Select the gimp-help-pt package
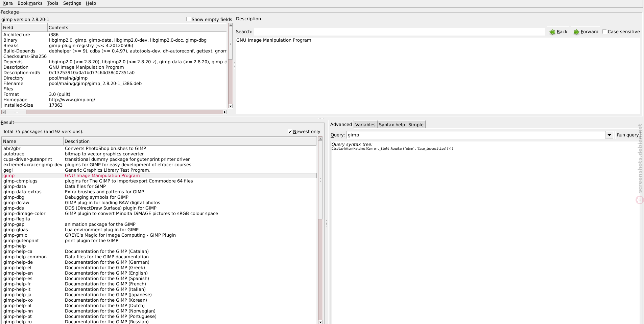Screen dimensions: 644x324 tap(159, 317)
